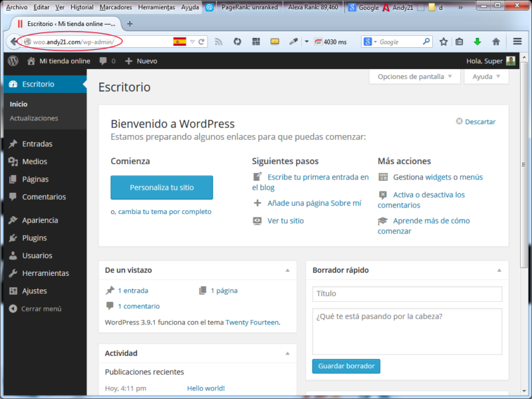The width and height of the screenshot is (532, 399).
Task: Click the green download arrow in Firefox toolbar
Action: 477,41
